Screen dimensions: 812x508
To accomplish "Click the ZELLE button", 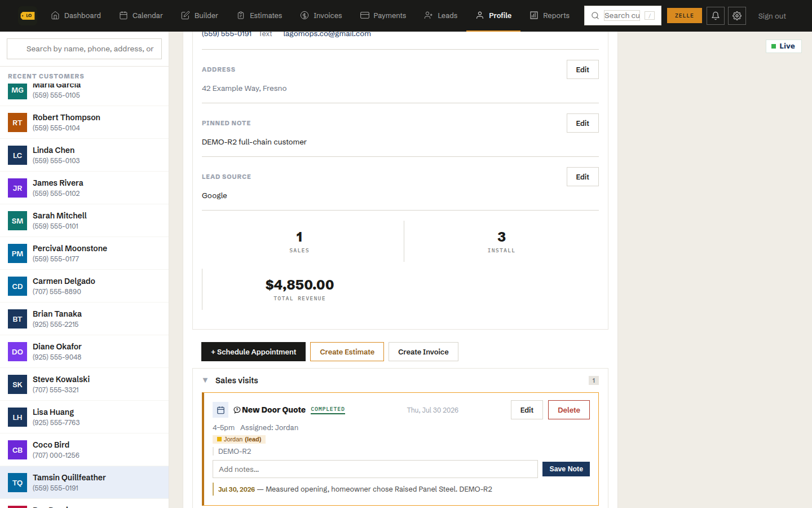I will pos(685,16).
